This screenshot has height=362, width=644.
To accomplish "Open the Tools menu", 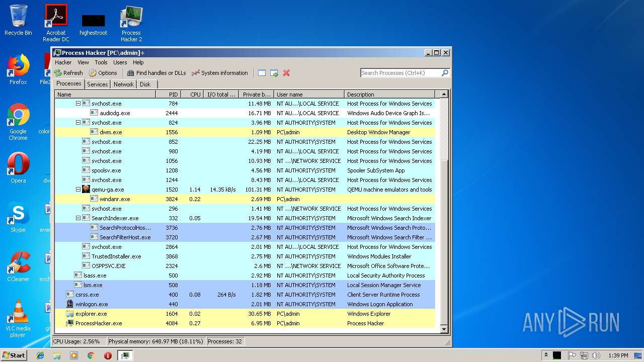I will pos(101,62).
